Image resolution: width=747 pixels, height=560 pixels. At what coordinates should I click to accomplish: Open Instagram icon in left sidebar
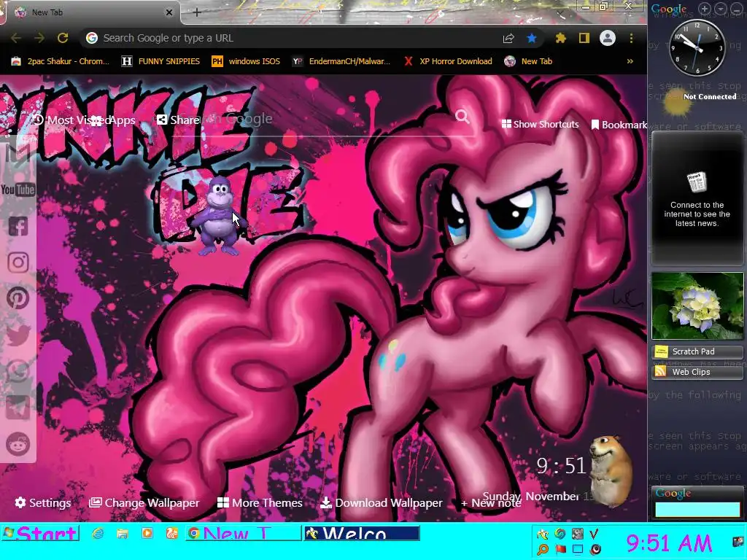18,262
